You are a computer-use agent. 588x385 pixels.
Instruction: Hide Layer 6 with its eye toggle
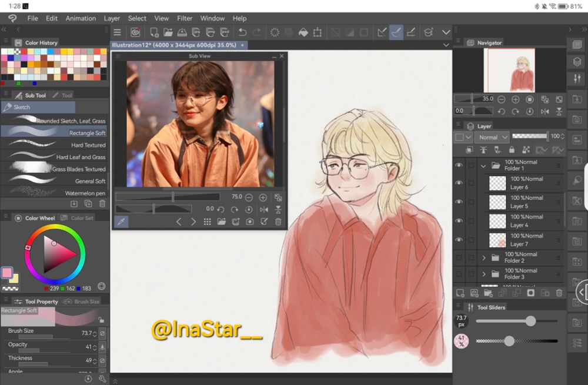pyautogui.click(x=460, y=183)
